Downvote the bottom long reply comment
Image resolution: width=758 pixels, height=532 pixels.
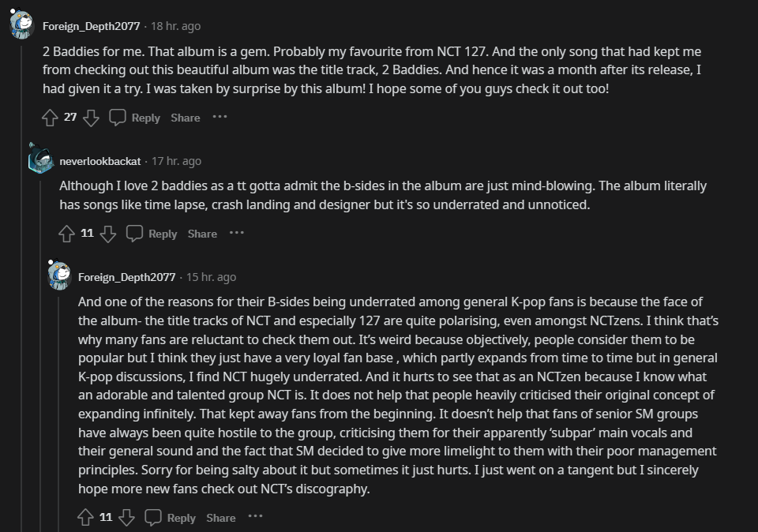pyautogui.click(x=126, y=518)
